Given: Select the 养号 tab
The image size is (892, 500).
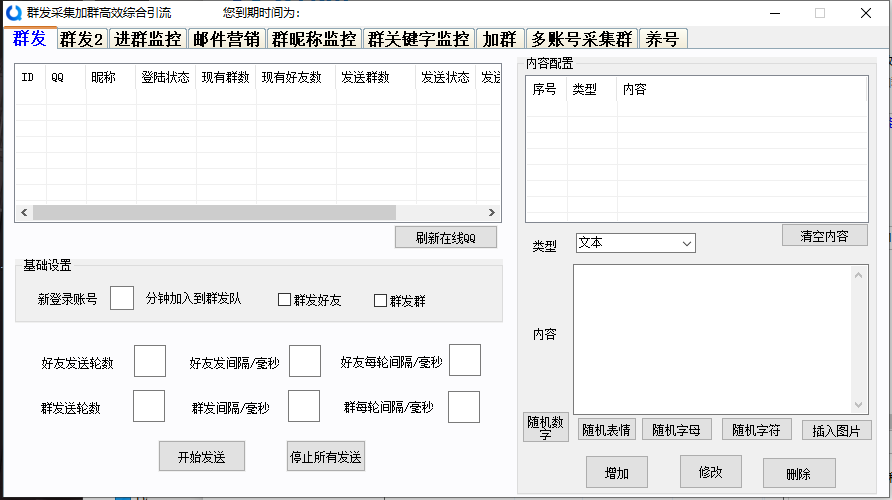Looking at the screenshot, I should point(662,39).
